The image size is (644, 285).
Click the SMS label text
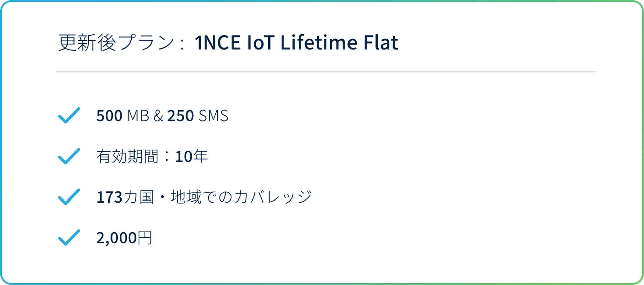213,116
